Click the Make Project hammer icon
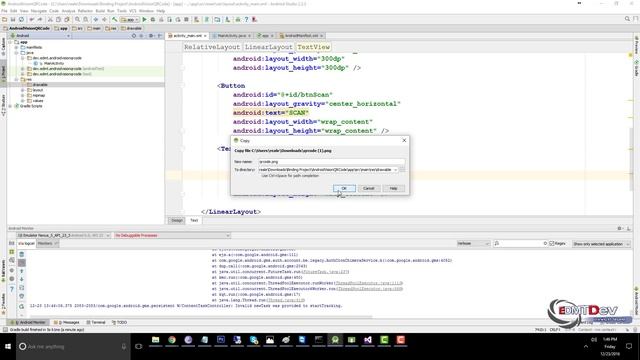Screen dimensions: 640x360 115,19
